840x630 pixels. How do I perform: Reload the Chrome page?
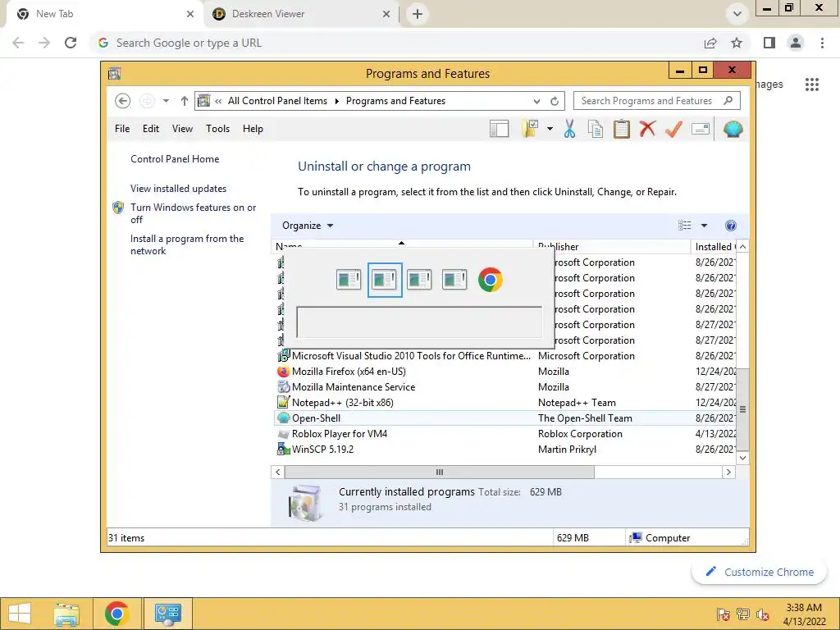coord(71,43)
